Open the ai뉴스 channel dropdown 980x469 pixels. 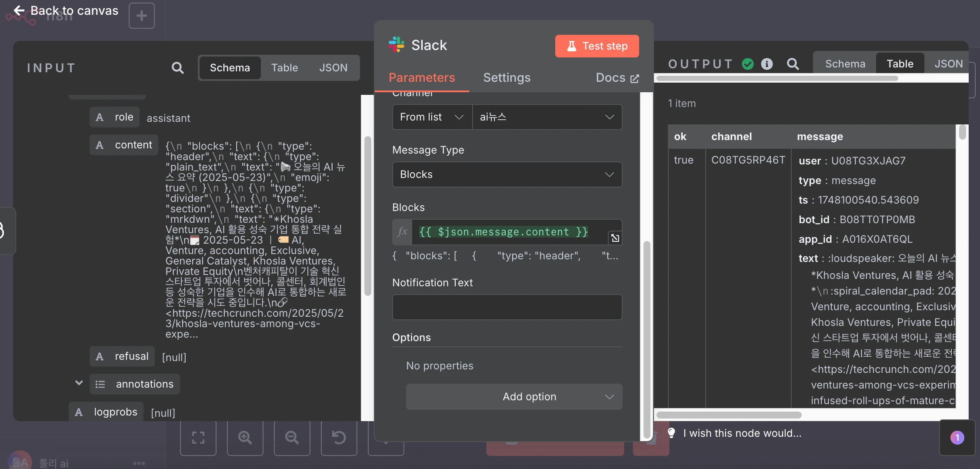click(x=547, y=117)
